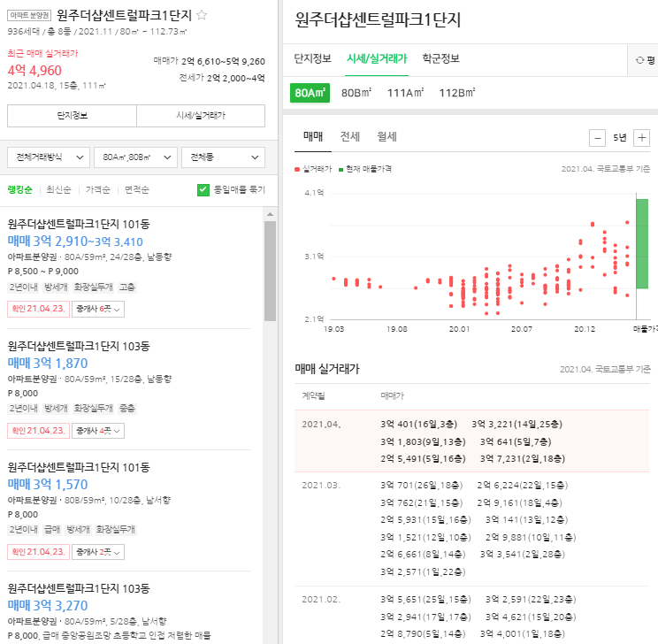Click 확인21.04.23. badge on first listing
Image resolution: width=658 pixels, height=644 pixels.
click(38, 309)
